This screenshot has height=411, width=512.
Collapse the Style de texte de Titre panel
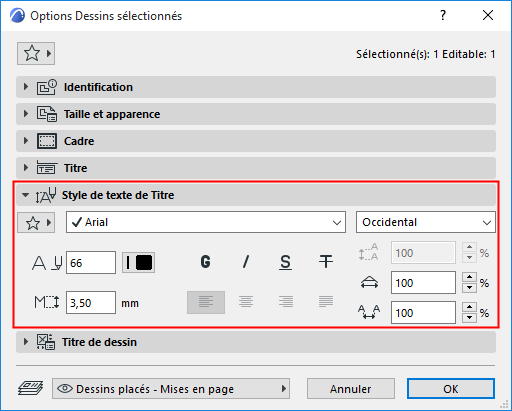[x=256, y=195]
